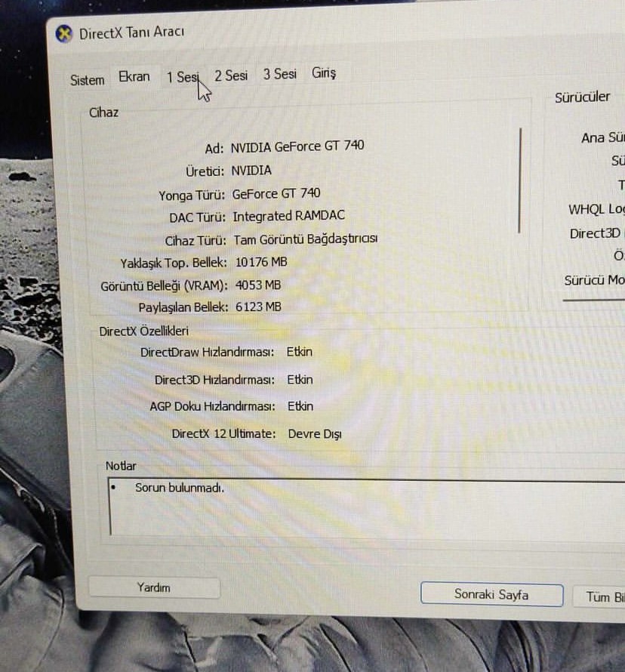Click the DirectX 12 Ultimate Devre Dışı value
Viewport: 625px width, 672px height.
click(x=315, y=434)
